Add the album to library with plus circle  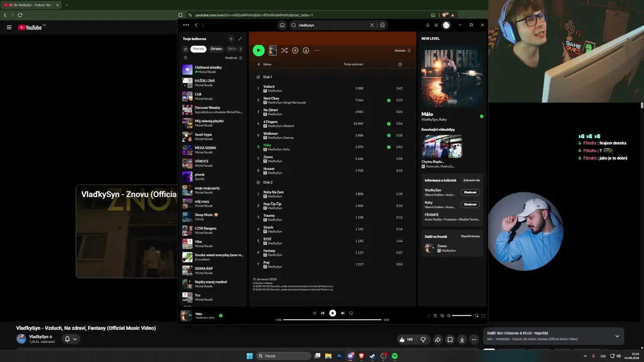(x=295, y=50)
